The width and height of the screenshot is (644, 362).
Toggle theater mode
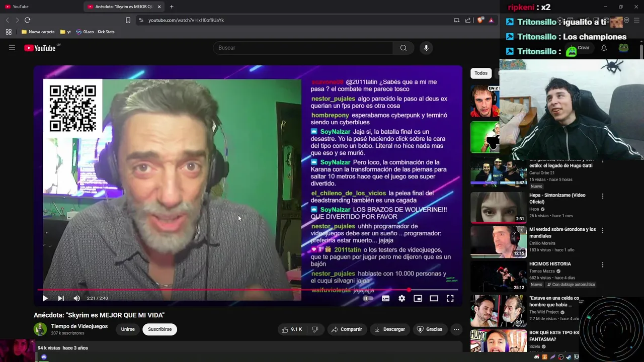(x=434, y=298)
